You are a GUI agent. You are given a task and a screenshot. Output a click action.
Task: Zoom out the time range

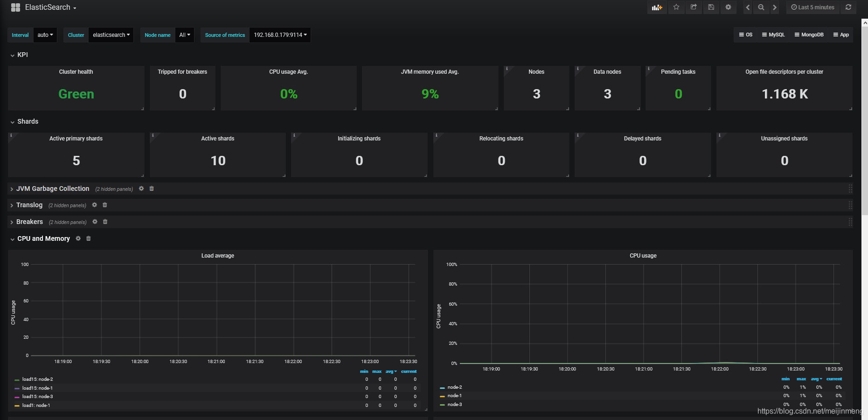coord(761,7)
